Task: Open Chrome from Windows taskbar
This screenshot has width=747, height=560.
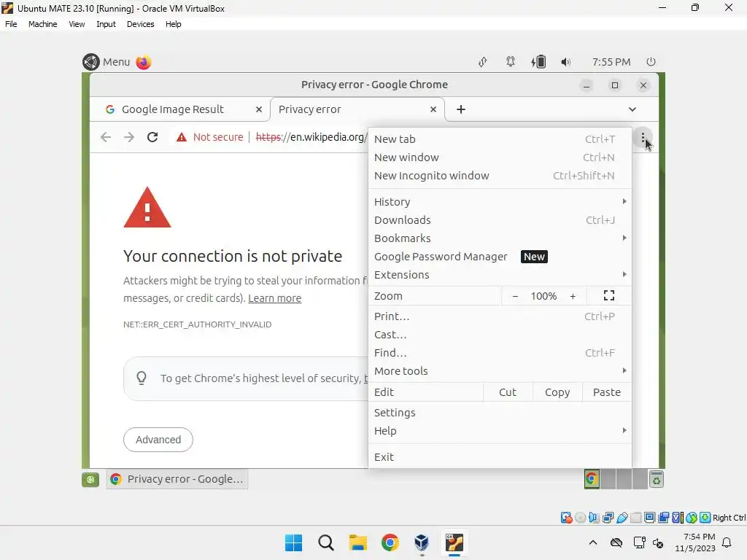Action: point(390,542)
